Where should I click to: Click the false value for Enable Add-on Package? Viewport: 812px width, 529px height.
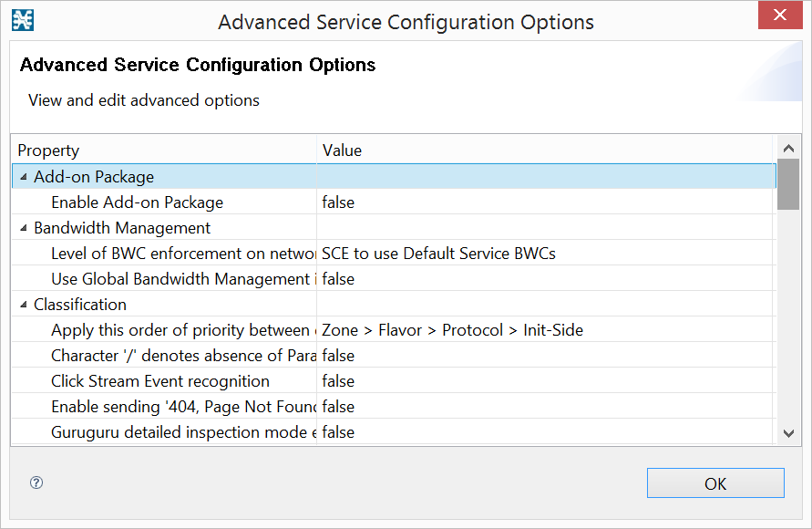(338, 202)
